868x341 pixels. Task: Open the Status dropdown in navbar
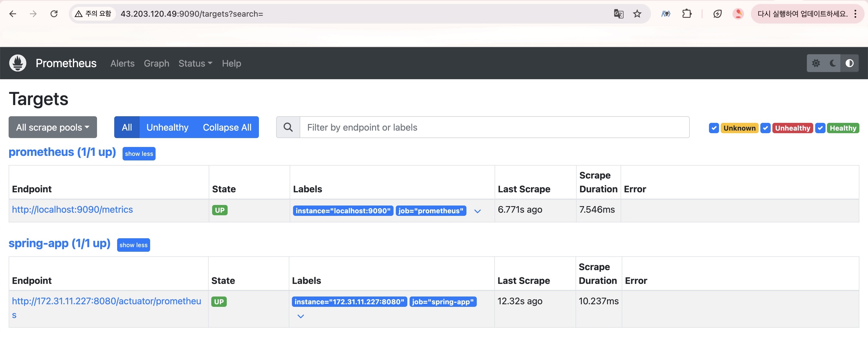pos(195,63)
